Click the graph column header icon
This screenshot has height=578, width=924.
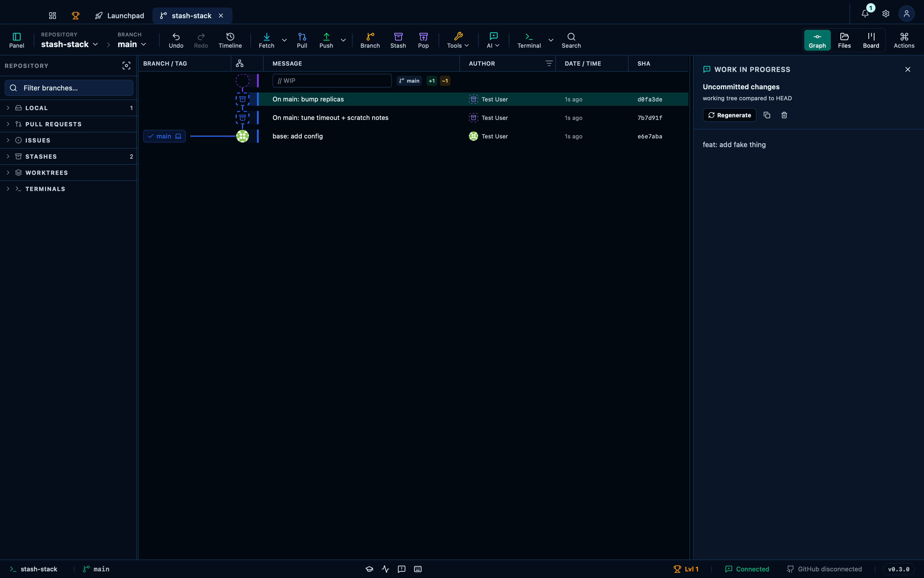[x=240, y=64]
